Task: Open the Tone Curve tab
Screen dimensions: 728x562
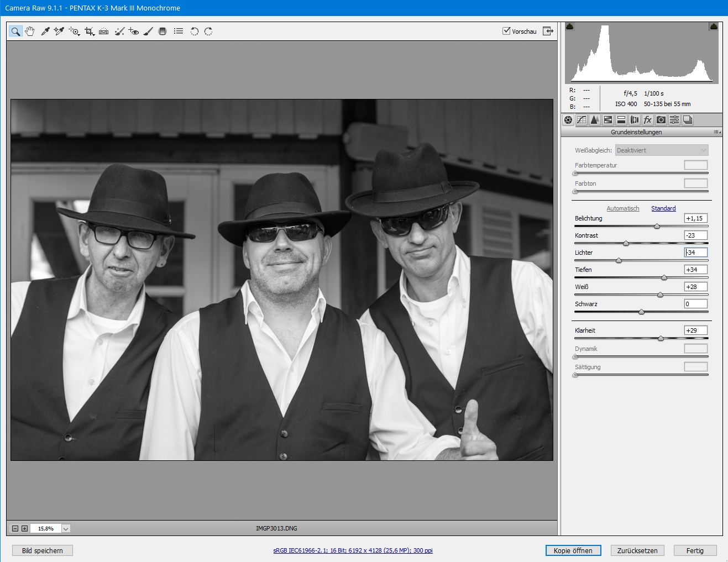Action: point(582,120)
